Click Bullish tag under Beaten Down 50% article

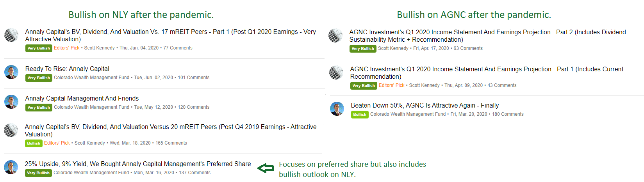click(x=360, y=115)
